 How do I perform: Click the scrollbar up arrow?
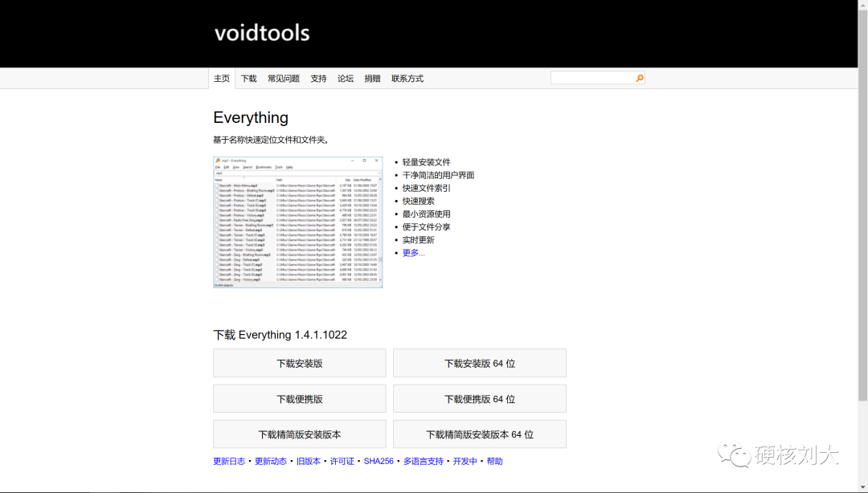coord(862,5)
